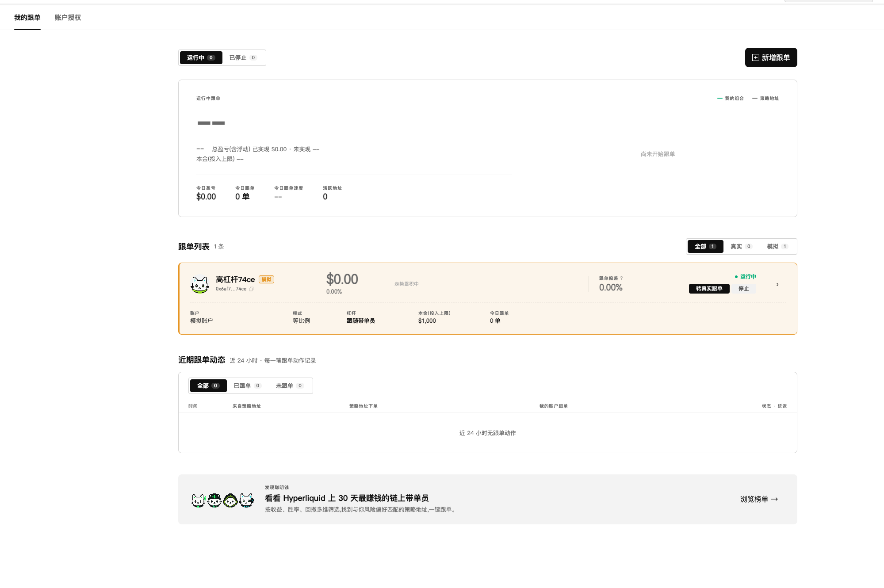Image resolution: width=884 pixels, height=588 pixels.
Task: Click the 走势累积中 text
Action: tap(406, 284)
